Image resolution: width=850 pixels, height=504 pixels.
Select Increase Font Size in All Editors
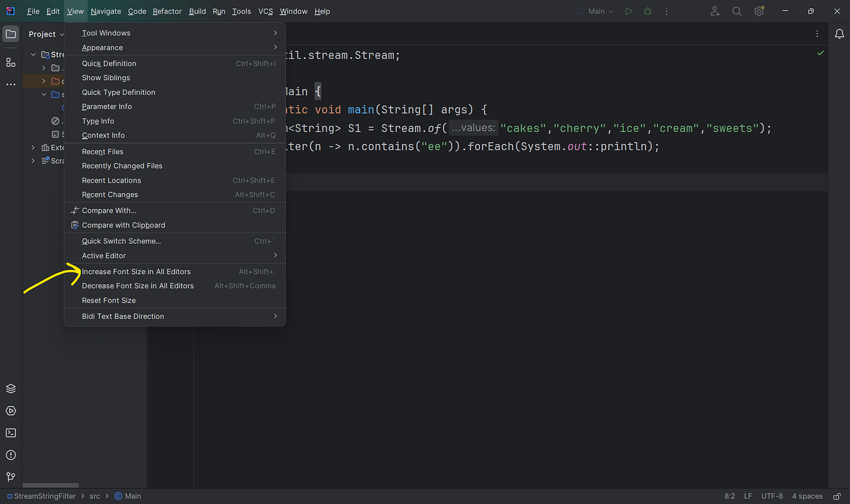[x=136, y=271]
